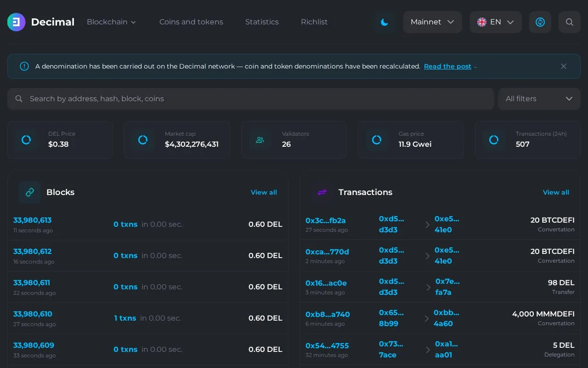The width and height of the screenshot is (588, 368).
Task: Focus the address, hash, block search field
Action: click(x=251, y=99)
